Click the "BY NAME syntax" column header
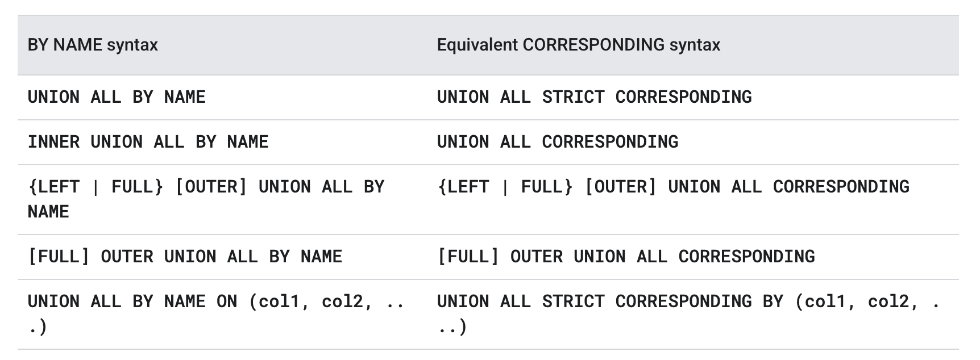 (x=93, y=45)
